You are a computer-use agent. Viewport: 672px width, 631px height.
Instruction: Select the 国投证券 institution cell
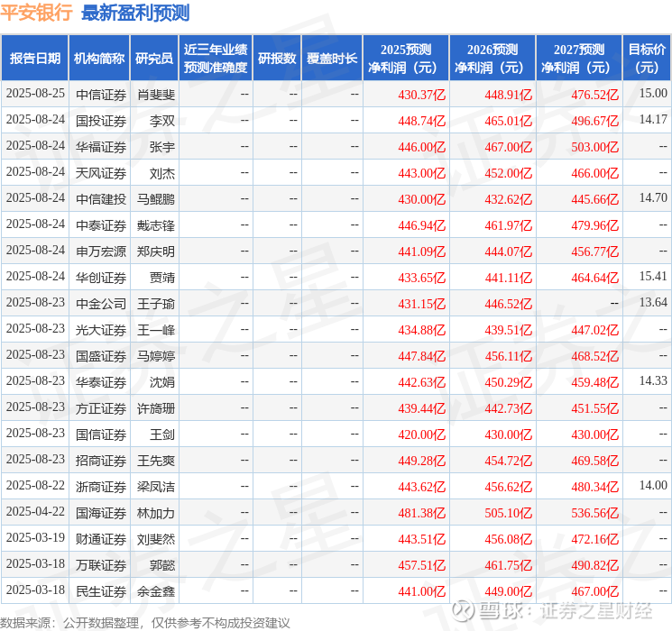[x=101, y=121]
